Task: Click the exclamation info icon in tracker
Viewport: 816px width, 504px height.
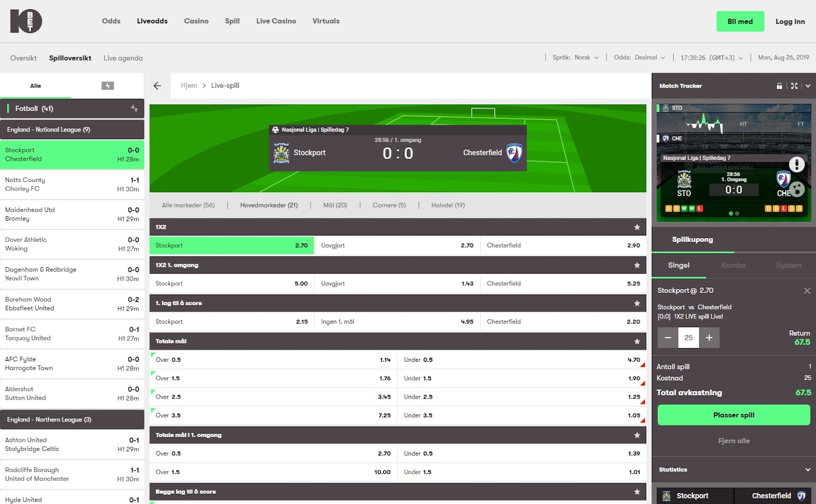Action: point(796,164)
